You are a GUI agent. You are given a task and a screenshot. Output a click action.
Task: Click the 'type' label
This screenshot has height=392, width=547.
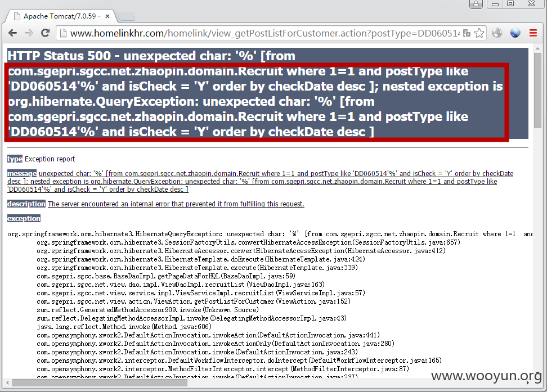click(15, 159)
